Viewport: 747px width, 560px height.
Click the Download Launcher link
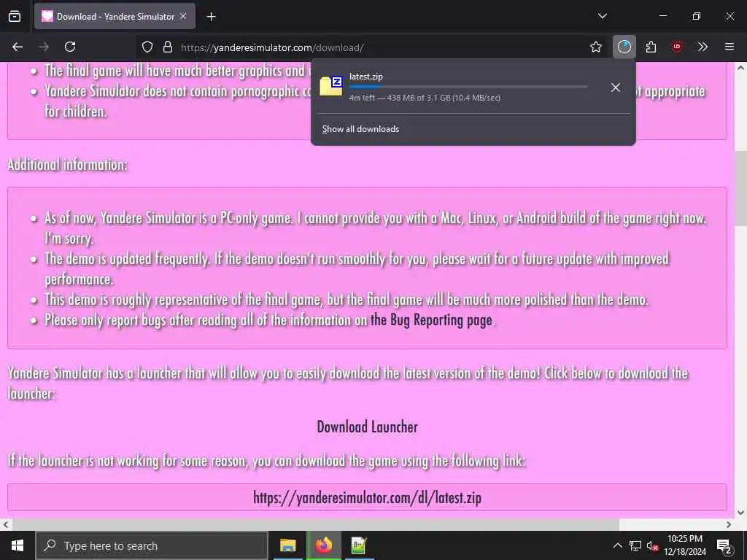pyautogui.click(x=368, y=427)
